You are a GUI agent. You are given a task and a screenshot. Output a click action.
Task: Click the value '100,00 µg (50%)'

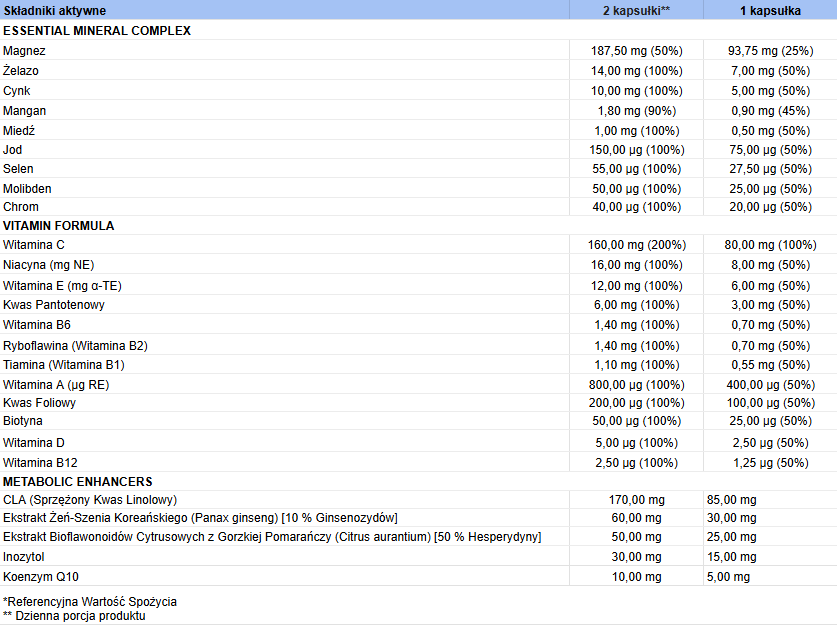pyautogui.click(x=770, y=403)
